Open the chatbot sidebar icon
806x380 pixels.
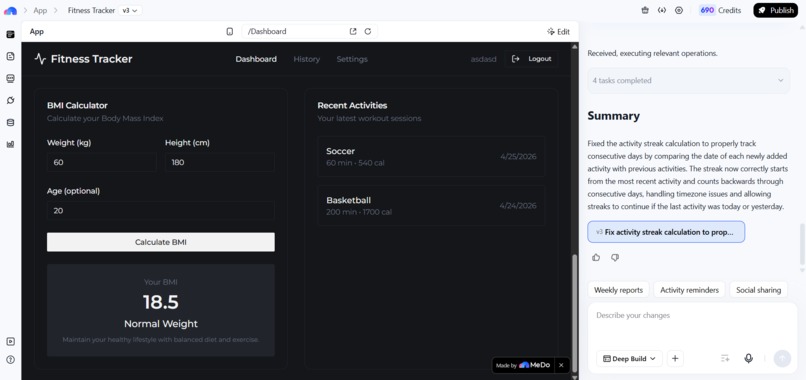[10, 79]
